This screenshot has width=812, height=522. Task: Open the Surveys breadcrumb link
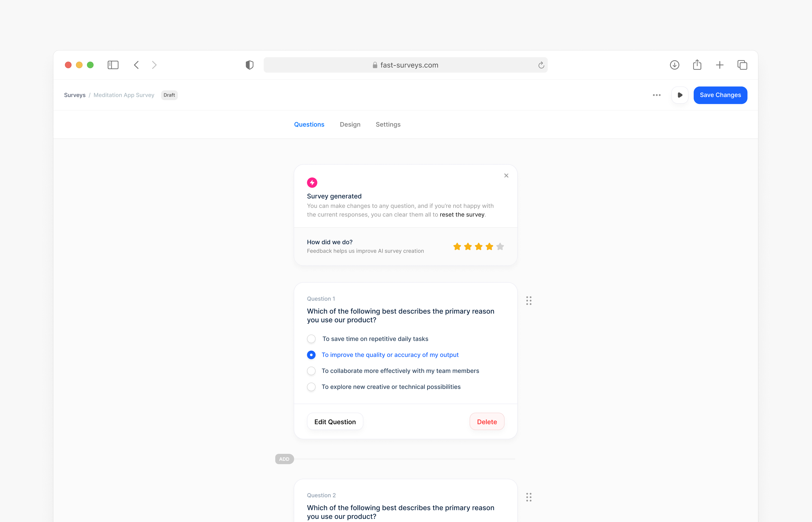[75, 95]
